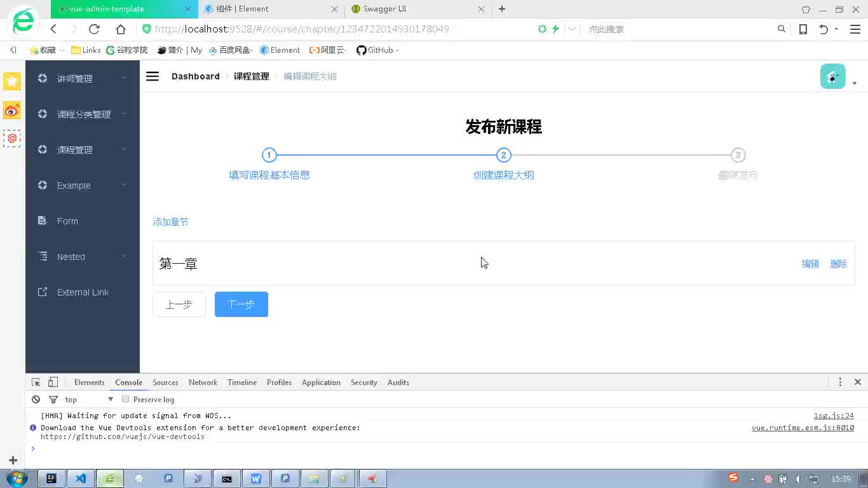Expand the 讲师管理 menu
Image resolution: width=868 pixels, height=488 pixels.
83,78
